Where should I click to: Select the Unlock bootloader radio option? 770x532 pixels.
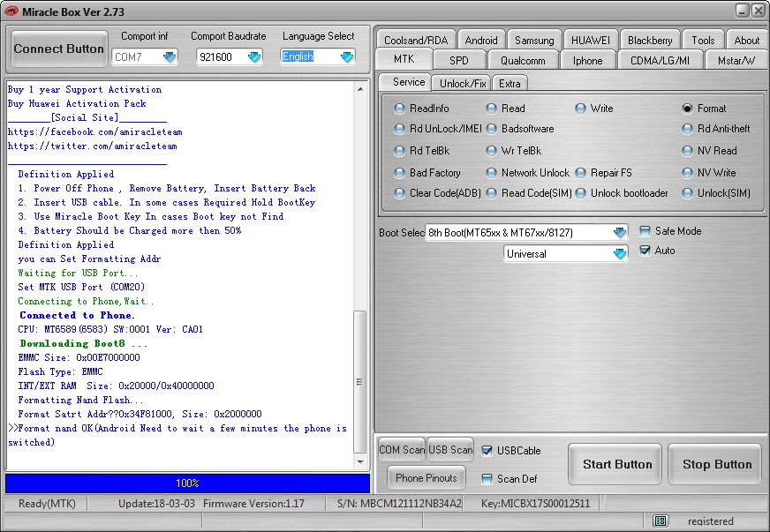pos(580,193)
